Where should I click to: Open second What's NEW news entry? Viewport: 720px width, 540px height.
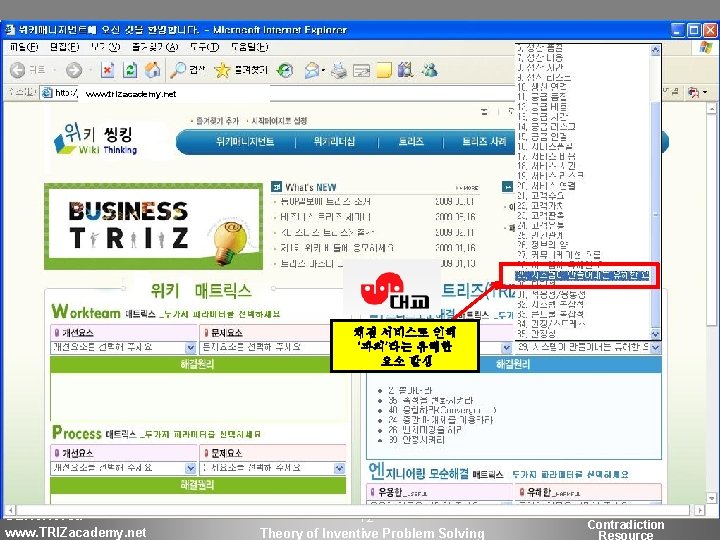325,217
